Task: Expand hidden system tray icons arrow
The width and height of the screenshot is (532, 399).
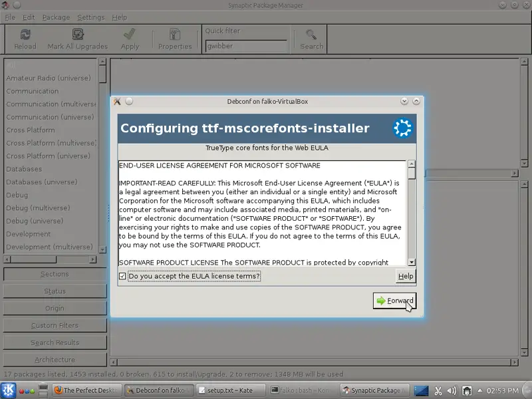Action: point(479,390)
